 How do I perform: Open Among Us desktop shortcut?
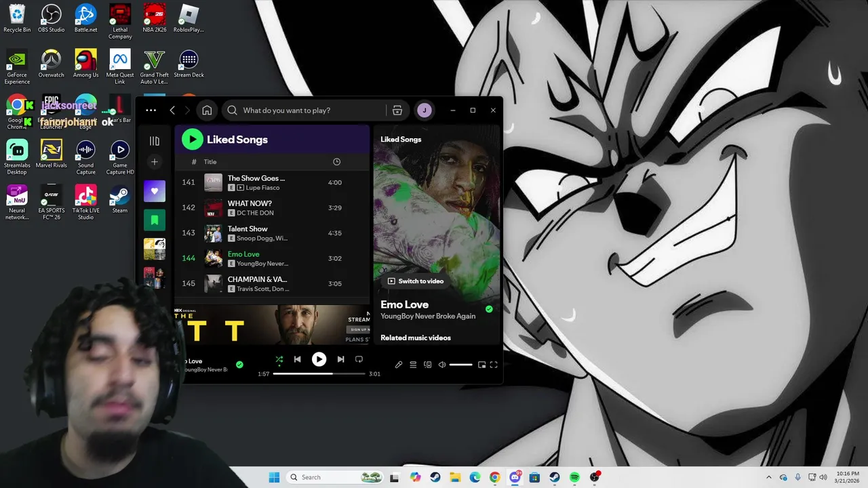[x=85, y=64]
